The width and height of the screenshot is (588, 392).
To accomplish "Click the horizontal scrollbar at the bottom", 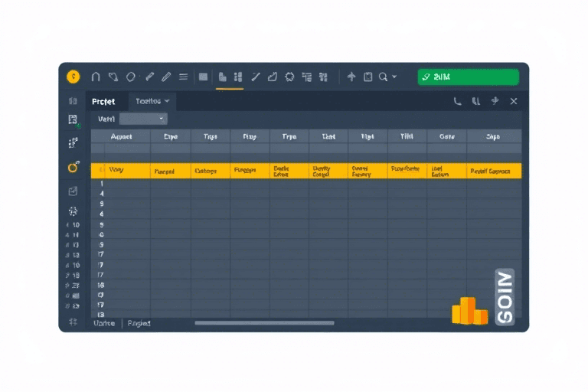I will coord(264,323).
